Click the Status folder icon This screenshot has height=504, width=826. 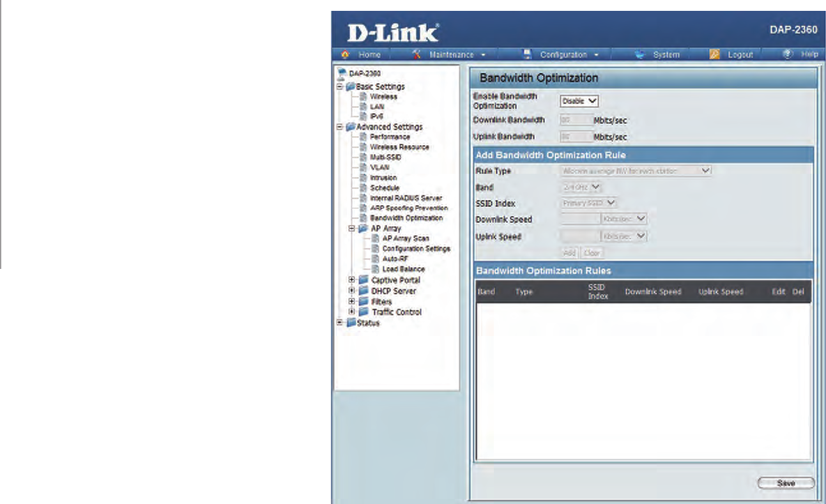click(x=350, y=323)
